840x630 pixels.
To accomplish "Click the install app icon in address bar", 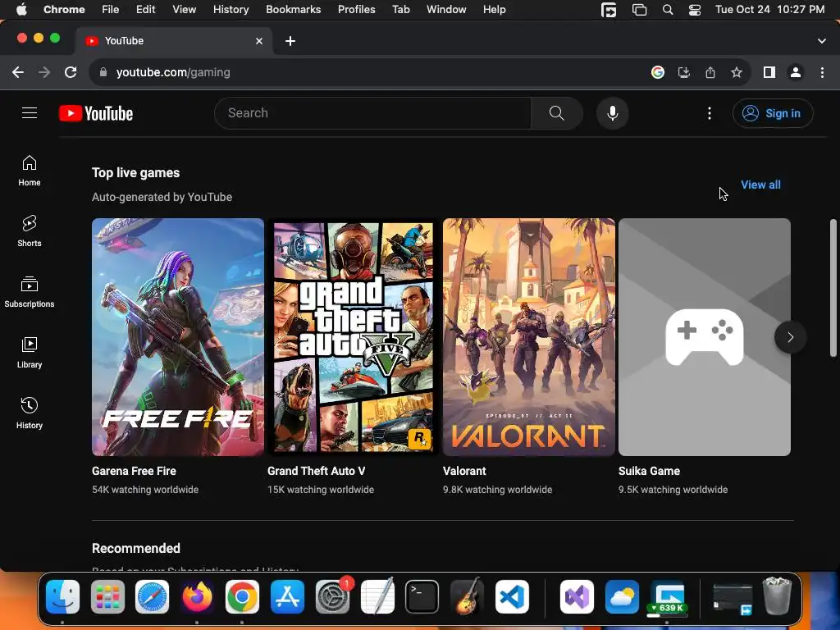I will 683,72.
